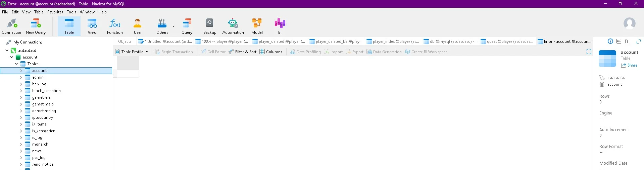Open the Backup tool
Screen dimensions: 644x170
point(210,26)
